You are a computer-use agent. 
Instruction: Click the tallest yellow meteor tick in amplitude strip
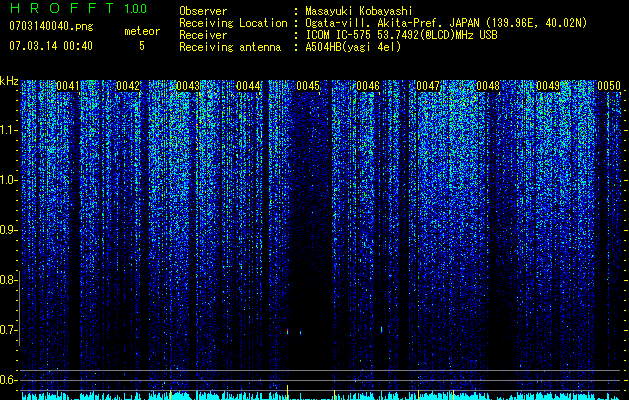coord(288,392)
